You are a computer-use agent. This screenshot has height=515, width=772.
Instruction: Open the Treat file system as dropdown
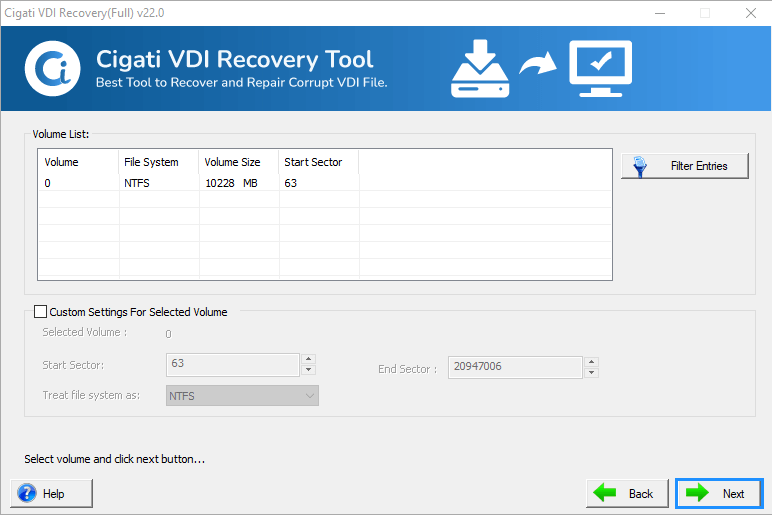[x=242, y=396]
